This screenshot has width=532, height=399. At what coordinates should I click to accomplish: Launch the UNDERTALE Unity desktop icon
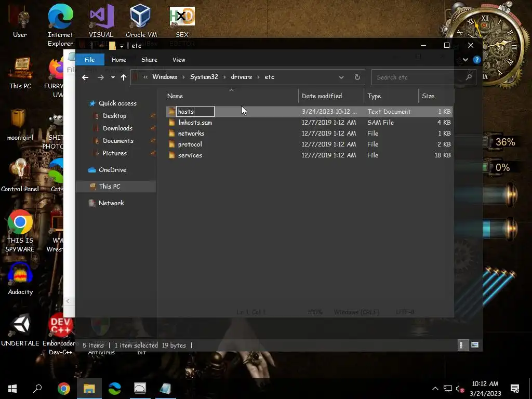click(20, 330)
